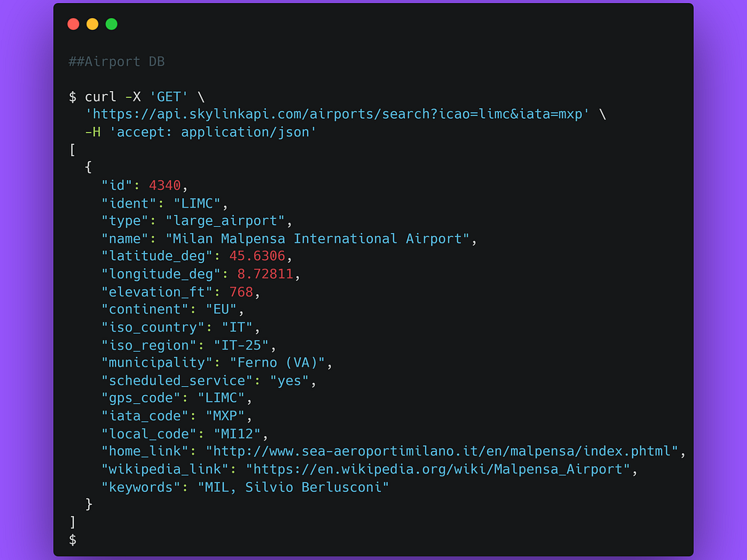This screenshot has height=560, width=747.
Task: Click the id value 4340
Action: [x=165, y=186]
